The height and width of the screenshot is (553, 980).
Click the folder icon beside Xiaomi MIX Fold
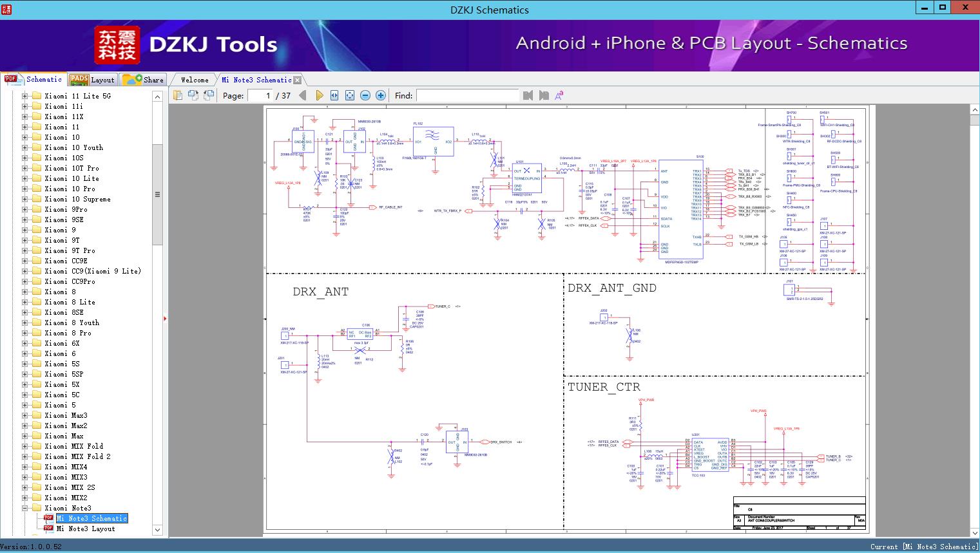pyautogui.click(x=37, y=446)
